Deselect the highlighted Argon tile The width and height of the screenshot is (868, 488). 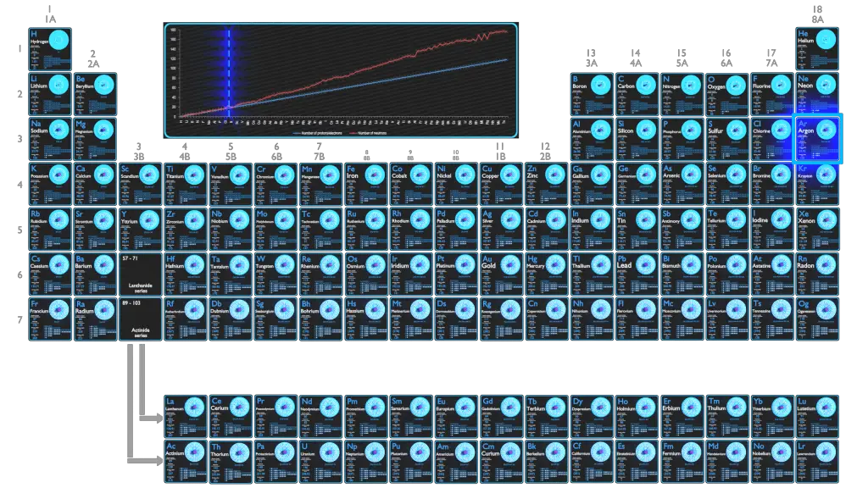(818, 138)
